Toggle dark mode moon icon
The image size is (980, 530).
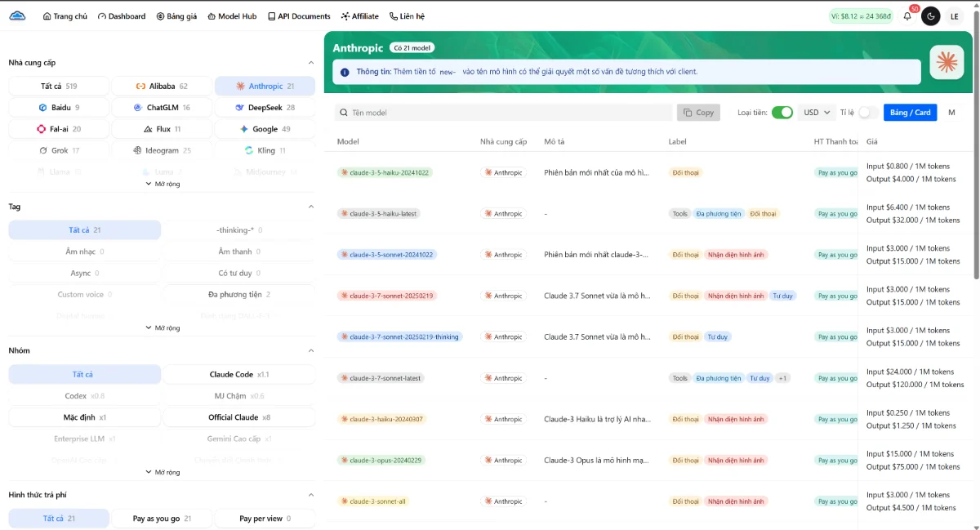click(931, 16)
